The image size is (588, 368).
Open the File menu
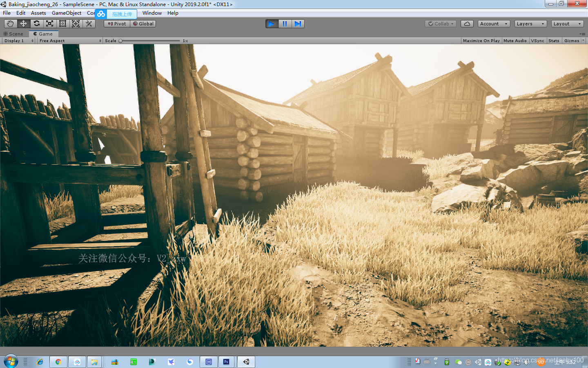7,13
